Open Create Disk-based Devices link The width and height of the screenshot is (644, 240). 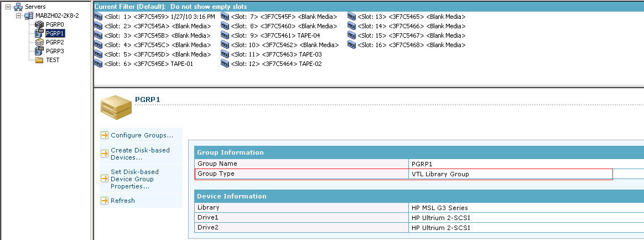140,154
